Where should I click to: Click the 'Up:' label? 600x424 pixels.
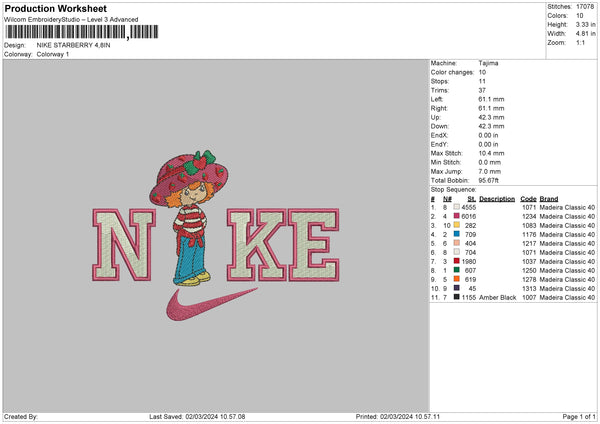(x=435, y=117)
